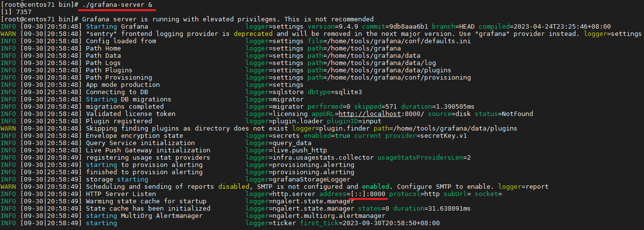Click the listen address '[::]:8000'

tap(368, 194)
